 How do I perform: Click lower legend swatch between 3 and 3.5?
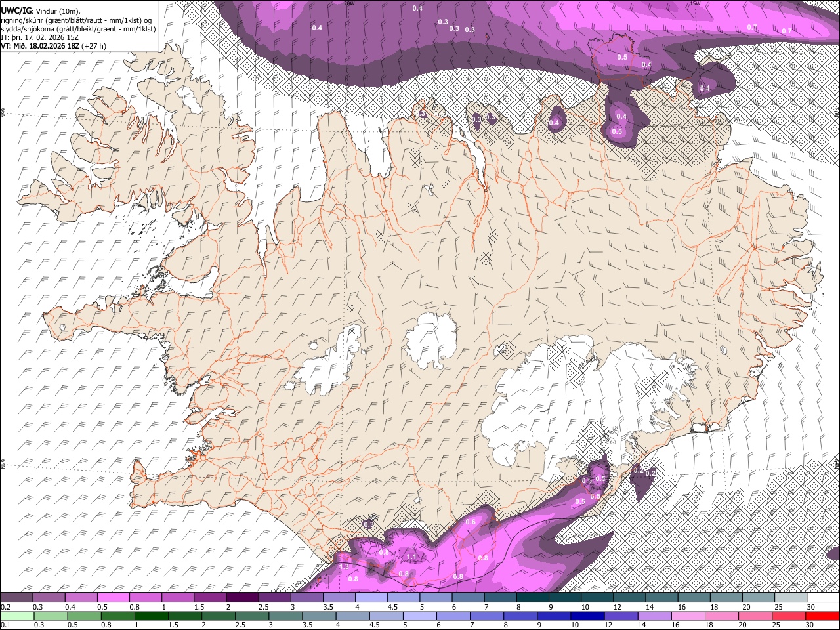pos(285,616)
